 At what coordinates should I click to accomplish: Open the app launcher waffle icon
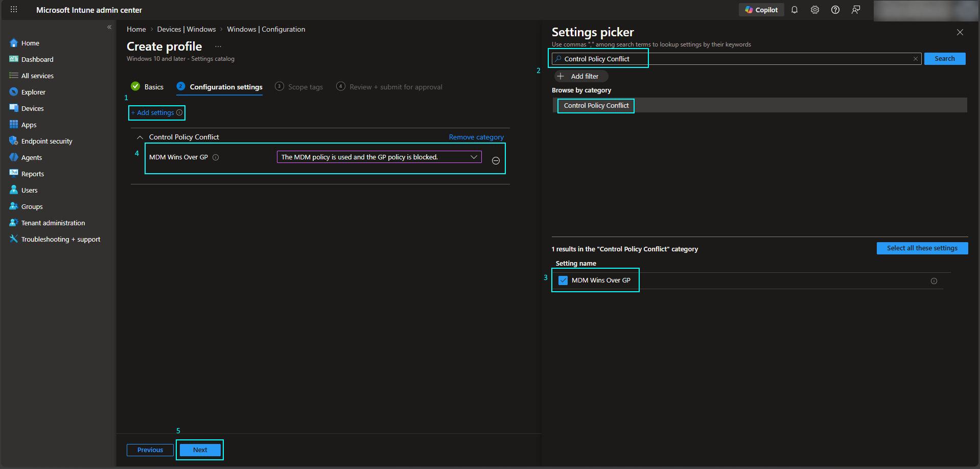pos(14,10)
